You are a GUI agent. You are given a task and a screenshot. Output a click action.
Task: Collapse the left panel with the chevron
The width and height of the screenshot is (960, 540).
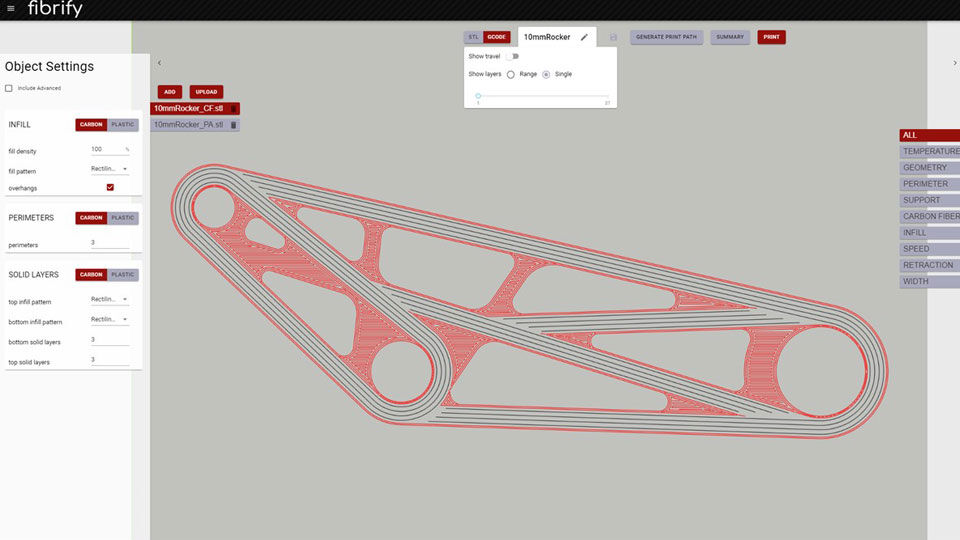pos(159,63)
